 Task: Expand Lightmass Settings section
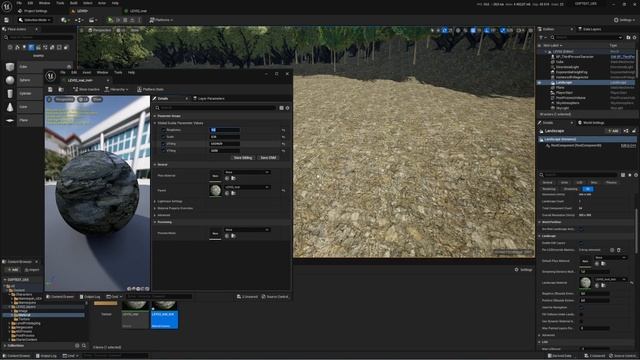[155, 202]
